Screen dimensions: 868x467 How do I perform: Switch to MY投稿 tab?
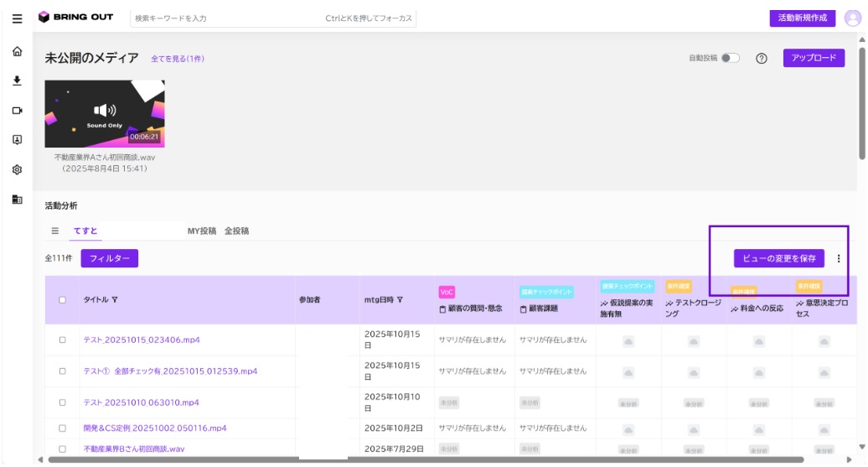tap(201, 231)
